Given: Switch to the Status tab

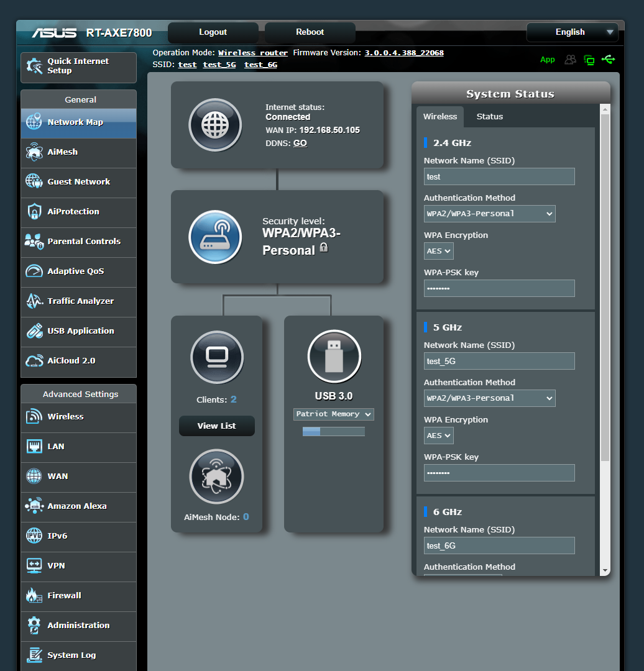Looking at the screenshot, I should 489,116.
